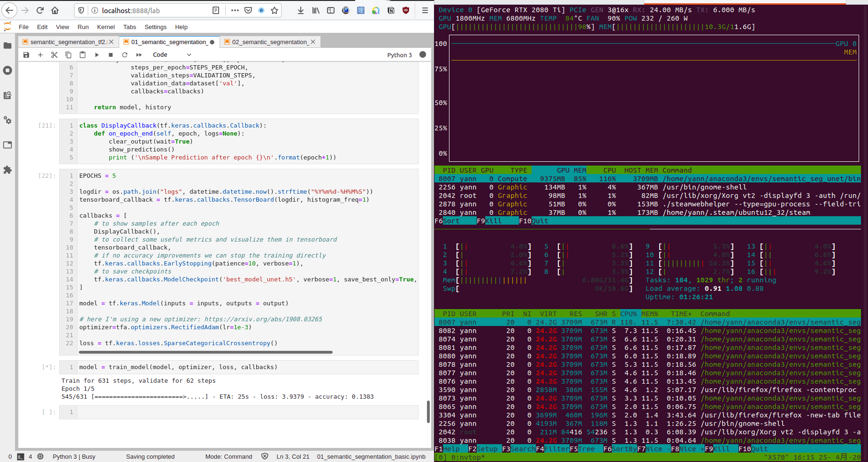
Task: Click Python 3 | Busy in status bar
Action: 74,457
